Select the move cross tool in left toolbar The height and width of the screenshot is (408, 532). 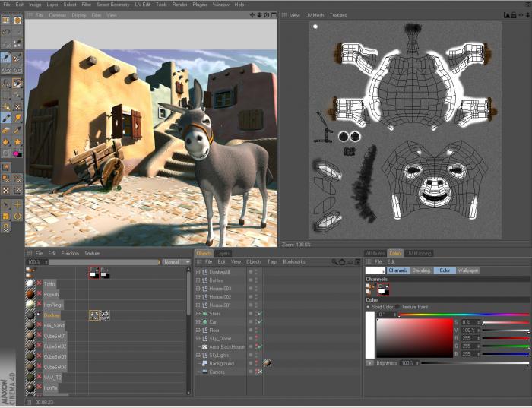pos(17,204)
